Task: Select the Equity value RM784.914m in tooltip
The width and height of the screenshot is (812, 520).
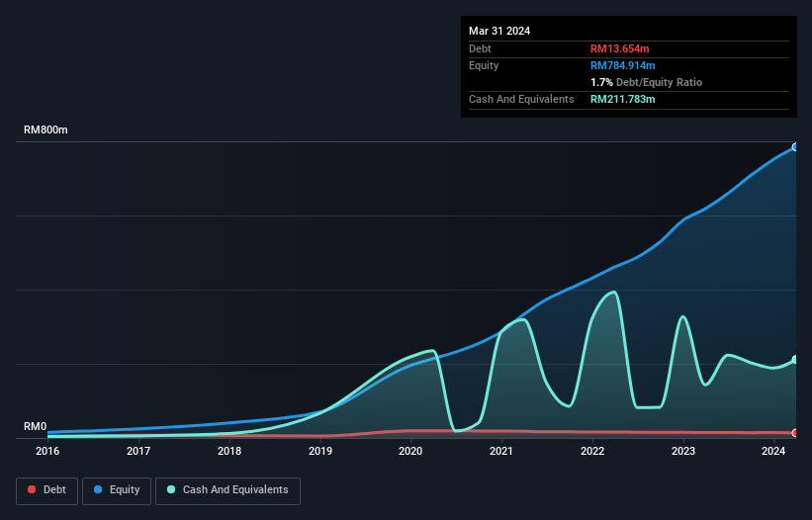Action: pos(622,65)
